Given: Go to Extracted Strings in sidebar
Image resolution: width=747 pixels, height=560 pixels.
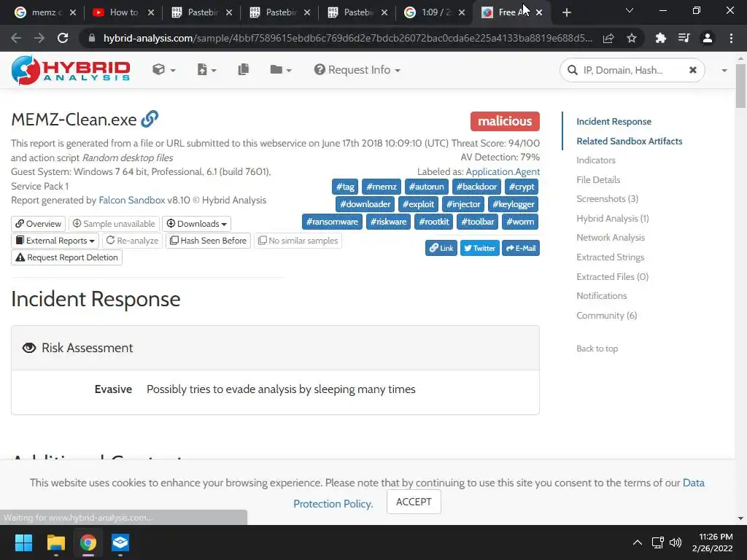Looking at the screenshot, I should [611, 257].
